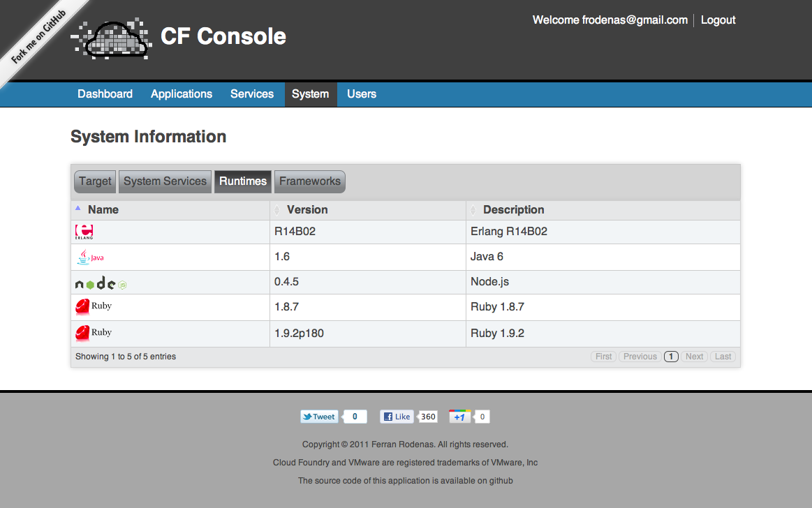Sort the table by Version column
This screenshot has width=812, height=508.
click(368, 210)
